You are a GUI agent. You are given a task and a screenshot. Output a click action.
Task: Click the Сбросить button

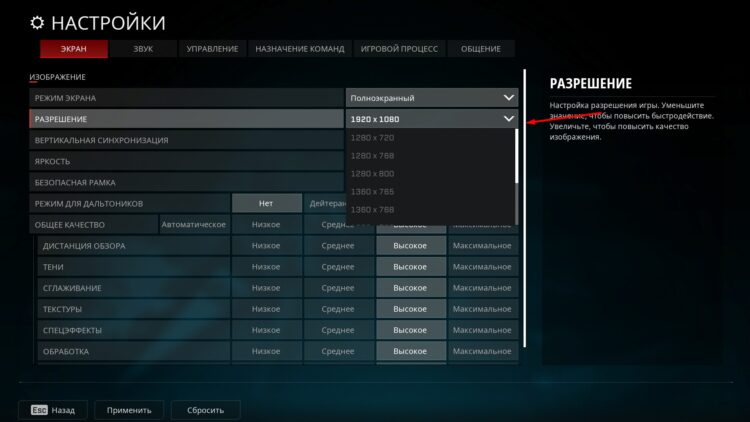[x=205, y=410]
